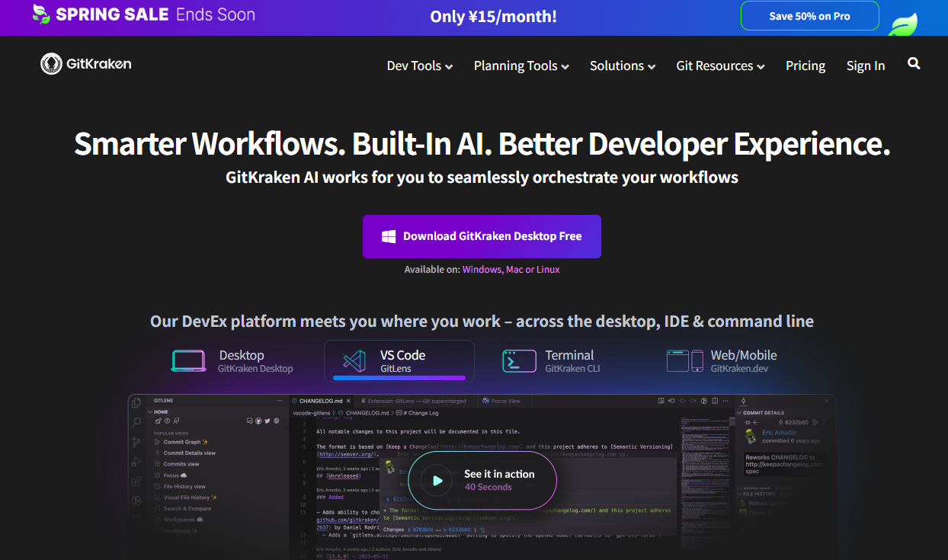Image resolution: width=948 pixels, height=560 pixels.
Task: Follow the Mac download link
Action: [x=514, y=270]
